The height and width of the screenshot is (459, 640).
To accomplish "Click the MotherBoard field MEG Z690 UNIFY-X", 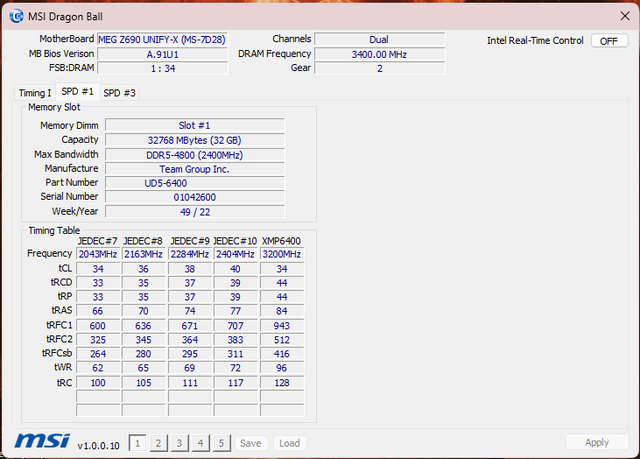I will pos(162,40).
